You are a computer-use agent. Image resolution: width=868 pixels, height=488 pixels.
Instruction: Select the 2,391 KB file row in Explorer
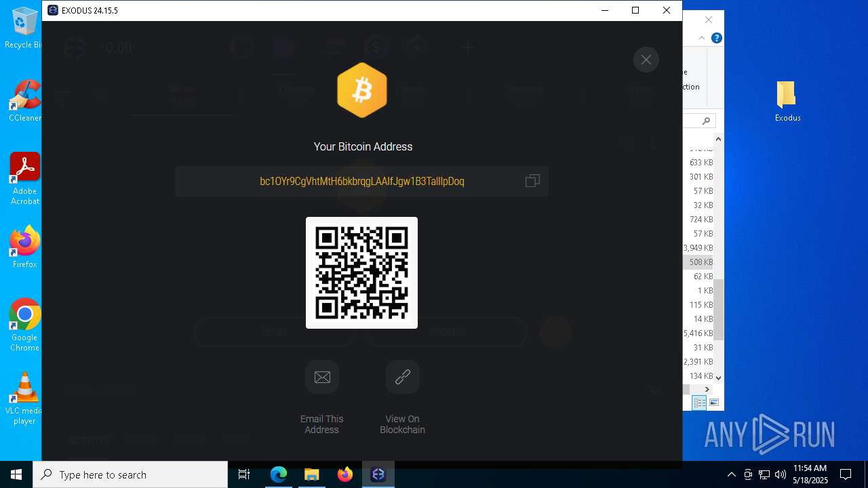[x=698, y=362]
